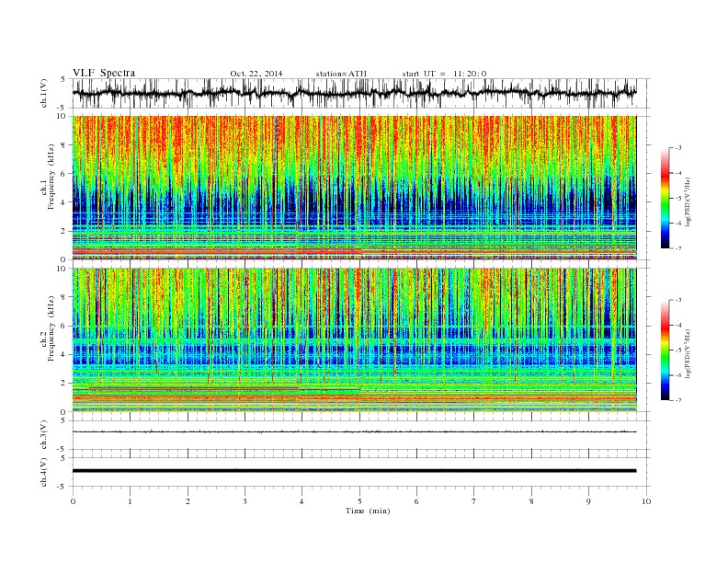This screenshot has width=728, height=563.
Task: Click the time axis tick label '10'
Action: coord(646,501)
